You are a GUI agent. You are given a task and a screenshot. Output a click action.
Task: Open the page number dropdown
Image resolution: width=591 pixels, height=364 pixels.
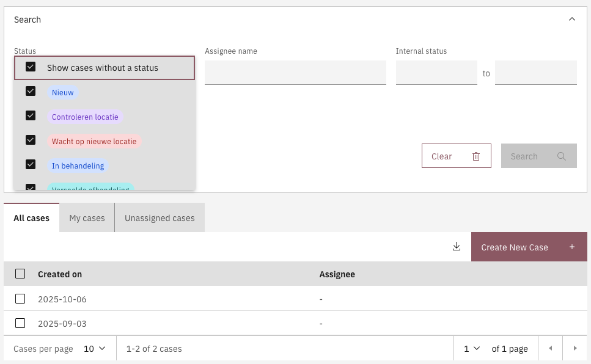point(472,349)
